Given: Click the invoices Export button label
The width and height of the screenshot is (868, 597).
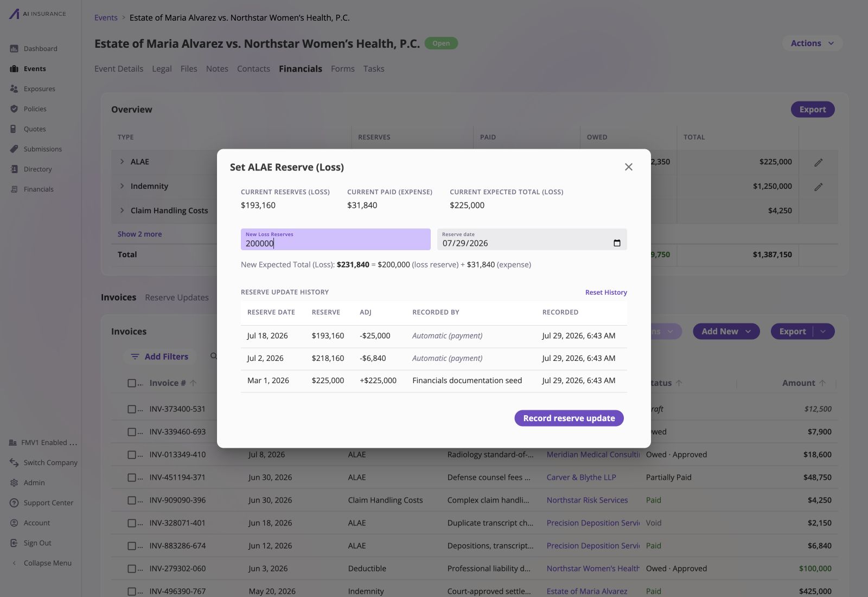Looking at the screenshot, I should pyautogui.click(x=793, y=332).
